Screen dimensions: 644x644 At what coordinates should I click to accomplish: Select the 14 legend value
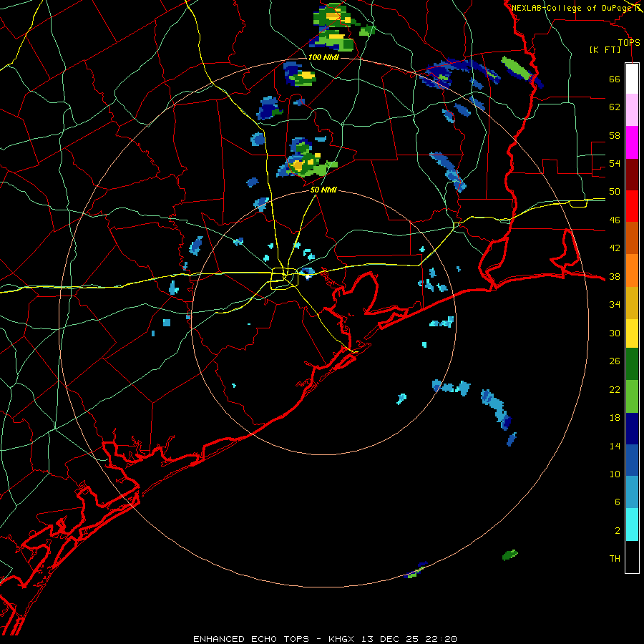615,446
